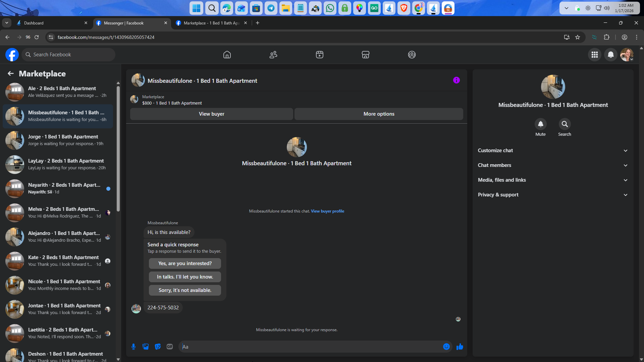Open Facebook notifications bell
The width and height of the screenshot is (644, 362).
coord(611,55)
